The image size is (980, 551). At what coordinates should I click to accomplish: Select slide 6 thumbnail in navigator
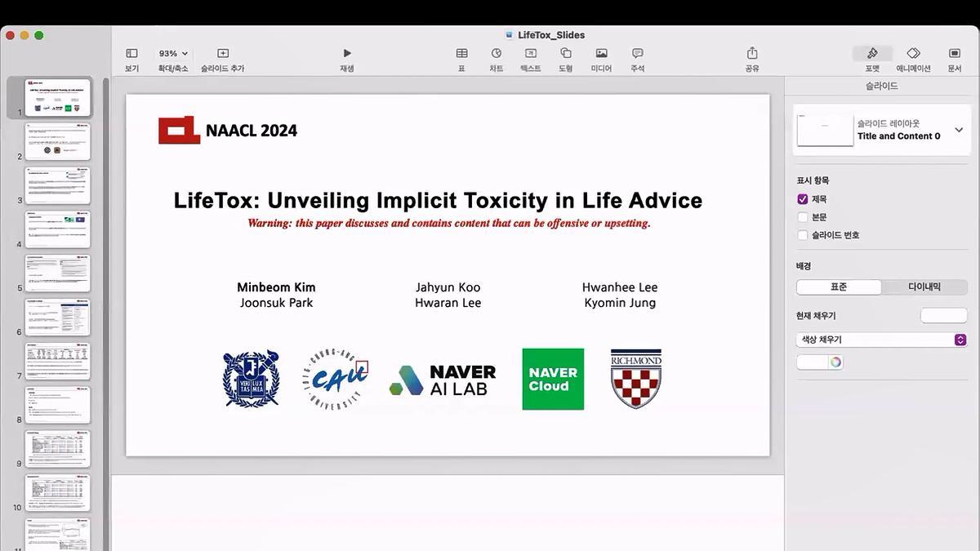57,318
